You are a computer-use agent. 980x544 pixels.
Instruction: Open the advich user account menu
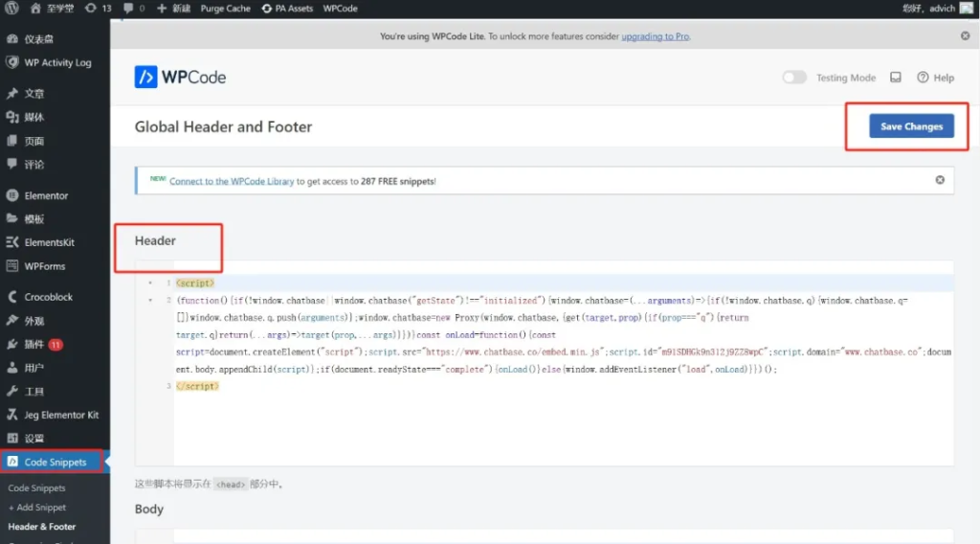[x=938, y=8]
